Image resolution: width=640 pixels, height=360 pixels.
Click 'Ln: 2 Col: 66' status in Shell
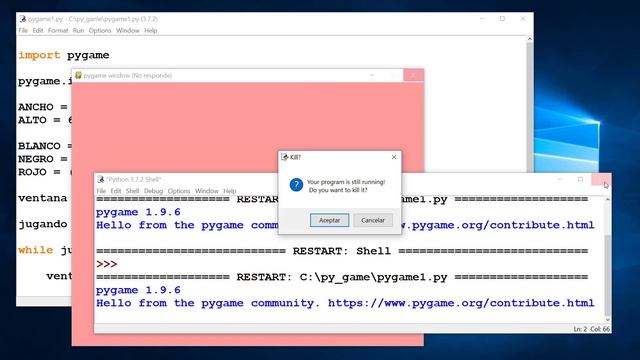click(591, 329)
